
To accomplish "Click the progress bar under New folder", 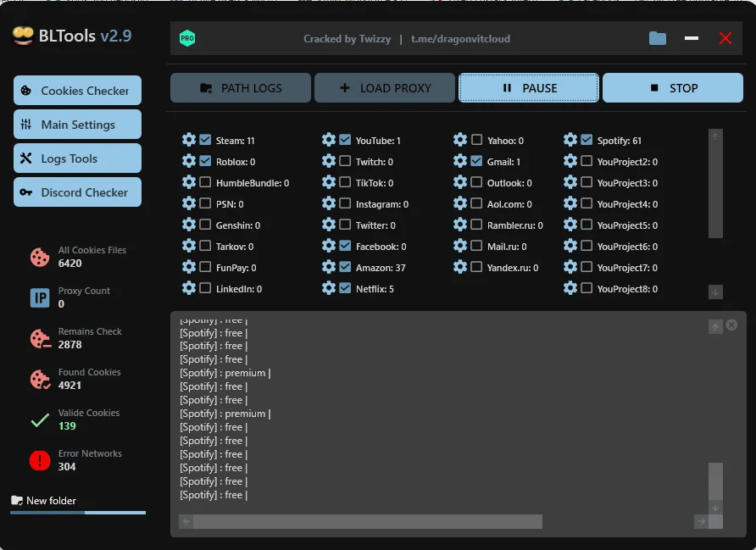I will (x=78, y=513).
